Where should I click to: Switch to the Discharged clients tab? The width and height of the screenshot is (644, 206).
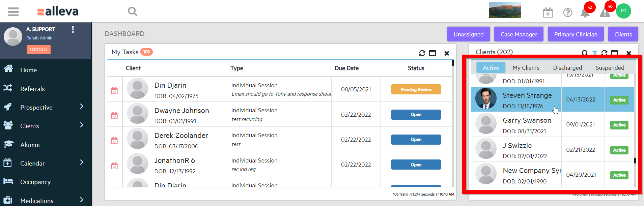click(x=567, y=68)
